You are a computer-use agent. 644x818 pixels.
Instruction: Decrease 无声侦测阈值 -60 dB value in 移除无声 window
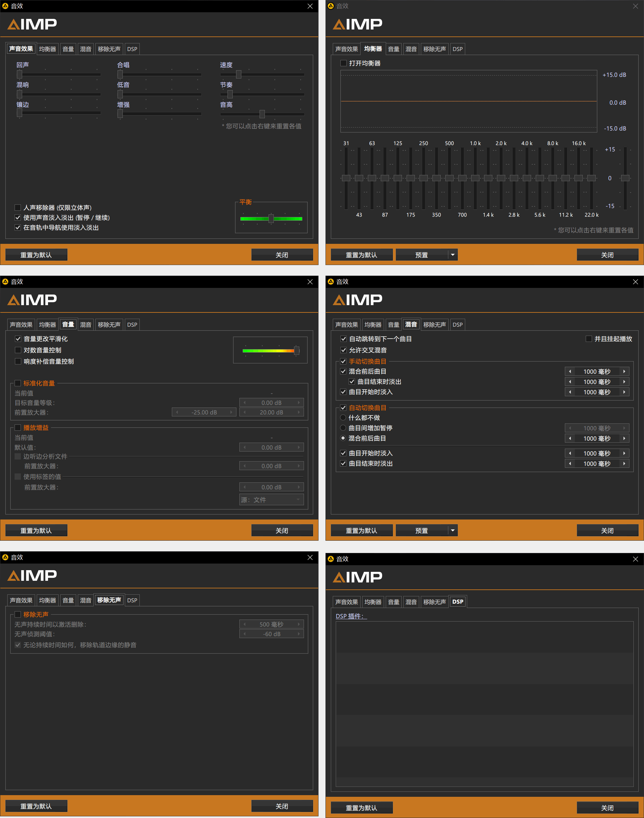[x=244, y=634]
